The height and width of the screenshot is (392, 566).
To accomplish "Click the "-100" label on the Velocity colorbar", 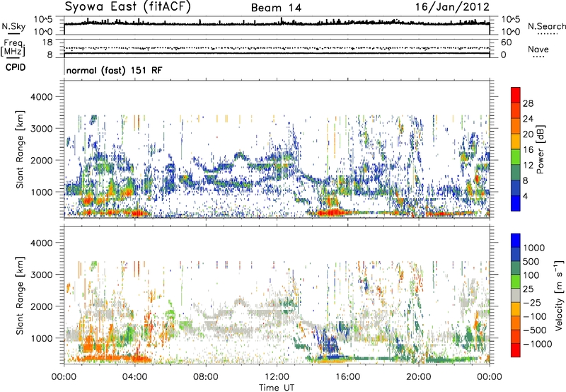I will tap(535, 316).
